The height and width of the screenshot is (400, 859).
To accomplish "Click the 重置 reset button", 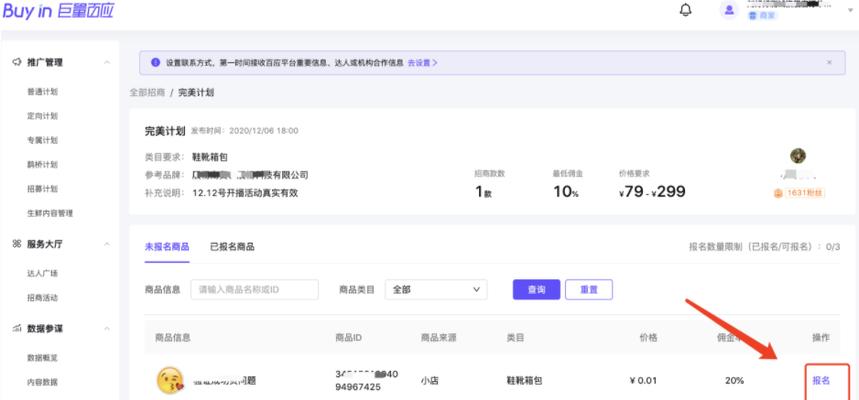I will (x=589, y=289).
